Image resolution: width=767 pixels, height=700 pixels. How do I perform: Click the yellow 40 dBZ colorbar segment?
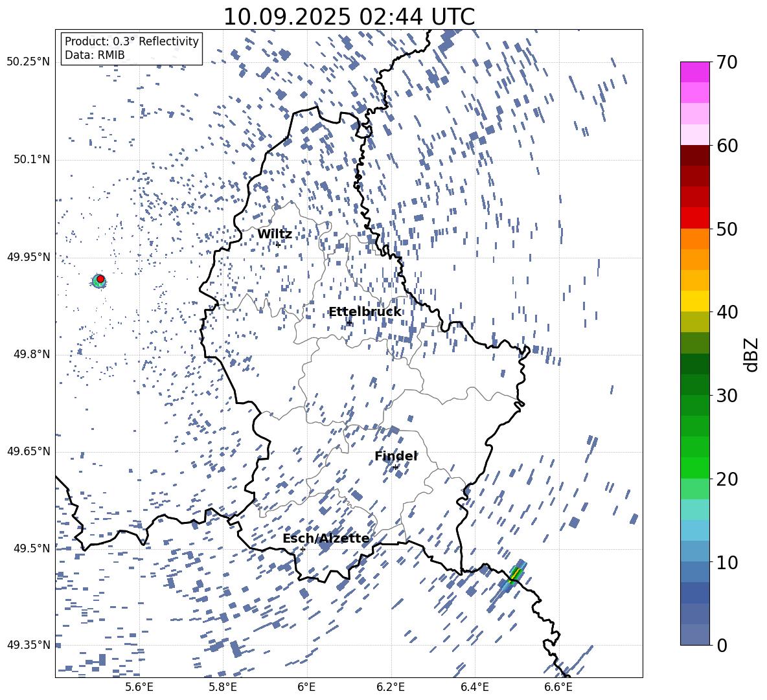point(694,300)
